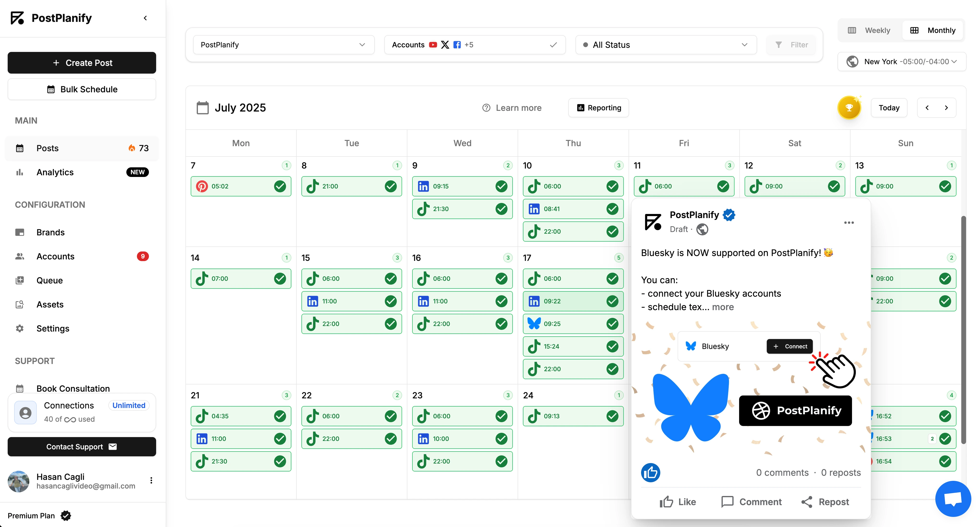Click Comment in the post preview

(x=751, y=502)
